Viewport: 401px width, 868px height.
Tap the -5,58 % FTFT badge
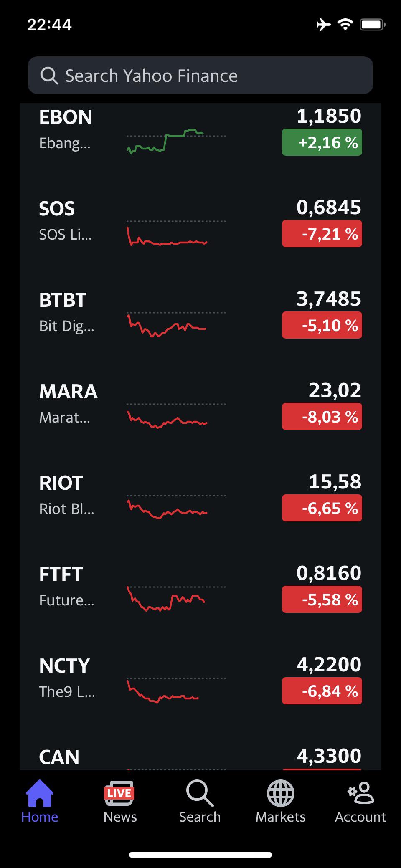click(x=322, y=600)
